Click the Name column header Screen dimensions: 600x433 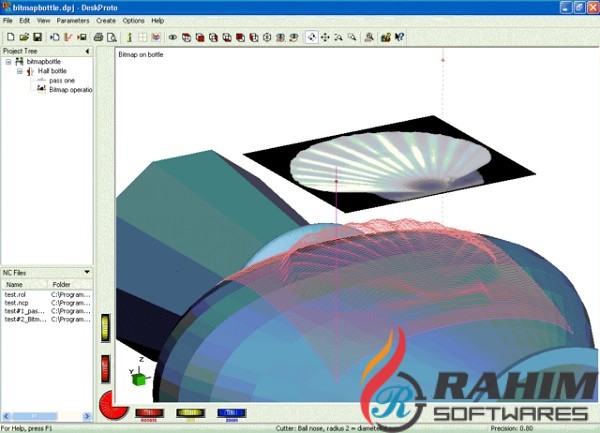(24, 285)
